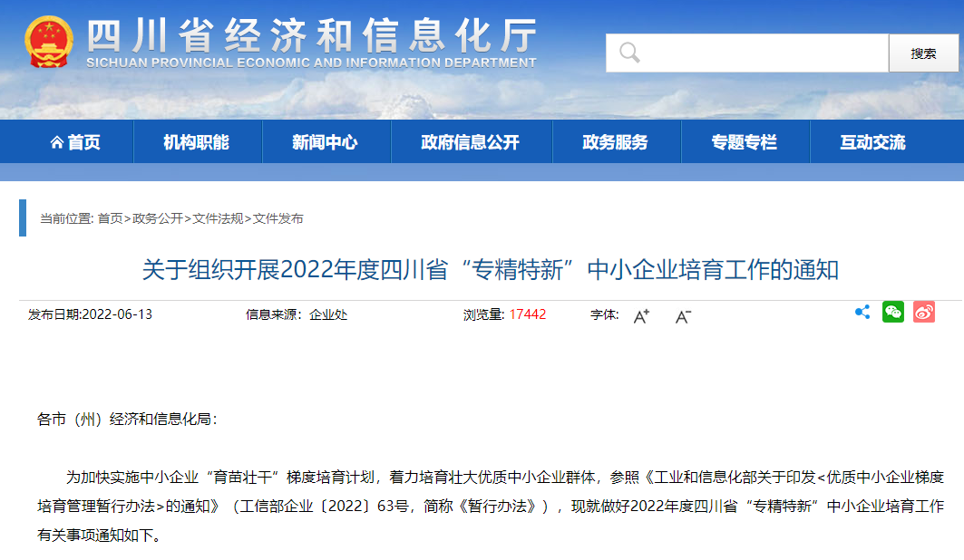Increase font size with A+ icon
This screenshot has width=964, height=560.
(x=641, y=315)
